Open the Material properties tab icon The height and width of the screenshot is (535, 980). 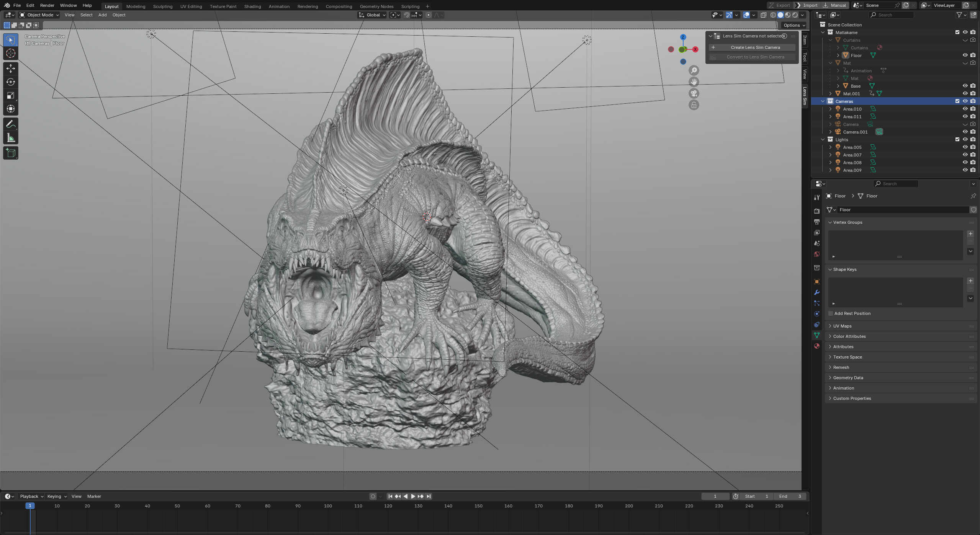(x=817, y=346)
